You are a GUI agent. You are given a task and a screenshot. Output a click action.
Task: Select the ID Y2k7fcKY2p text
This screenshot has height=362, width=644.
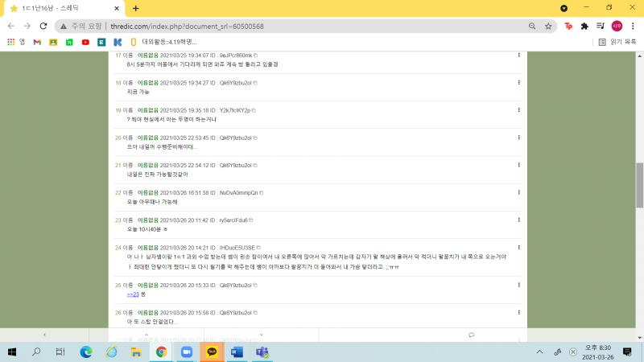pyautogui.click(x=234, y=110)
